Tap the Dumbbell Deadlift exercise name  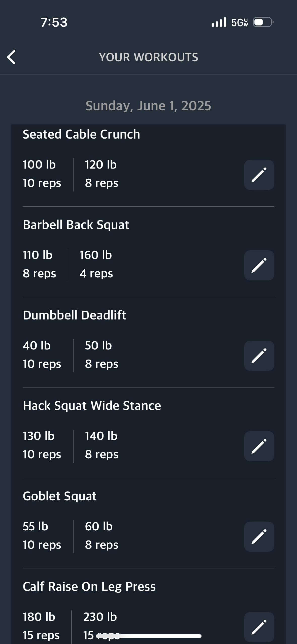click(x=74, y=315)
